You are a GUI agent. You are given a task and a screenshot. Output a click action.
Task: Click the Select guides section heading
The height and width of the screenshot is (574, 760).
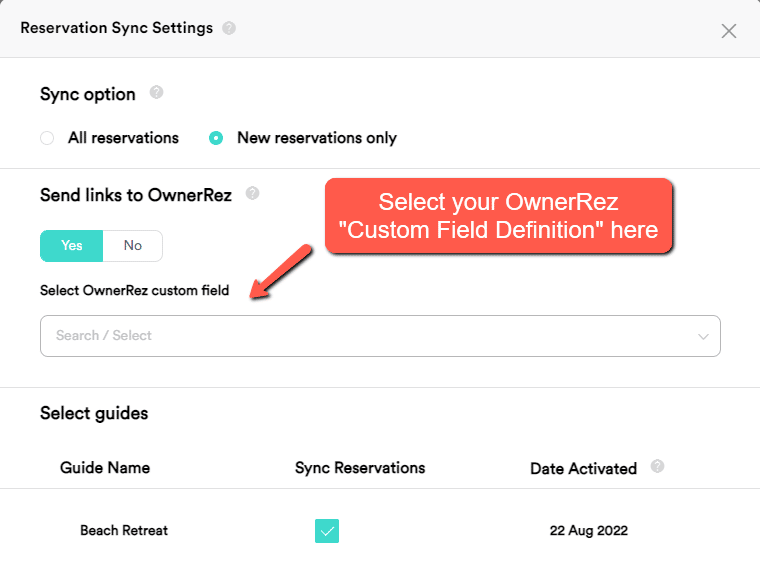[94, 413]
